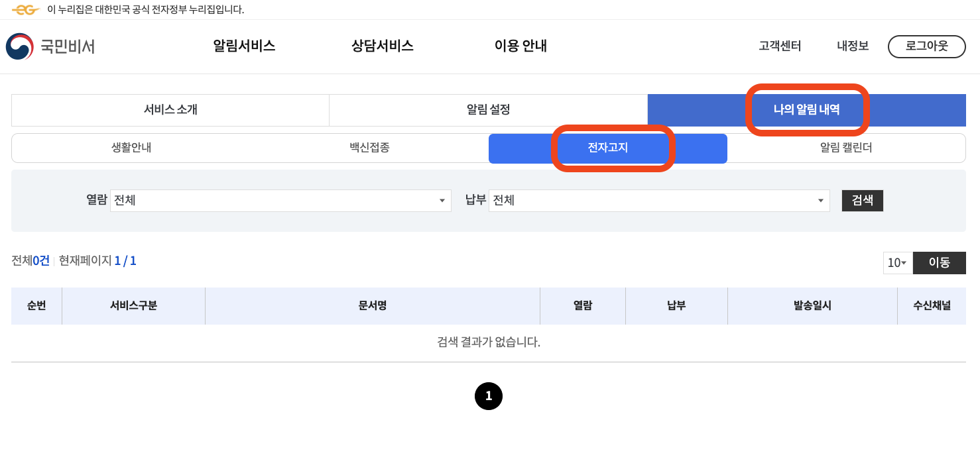This screenshot has height=473, width=980.
Task: Open the 고객센터 customer center menu
Action: pos(779,46)
